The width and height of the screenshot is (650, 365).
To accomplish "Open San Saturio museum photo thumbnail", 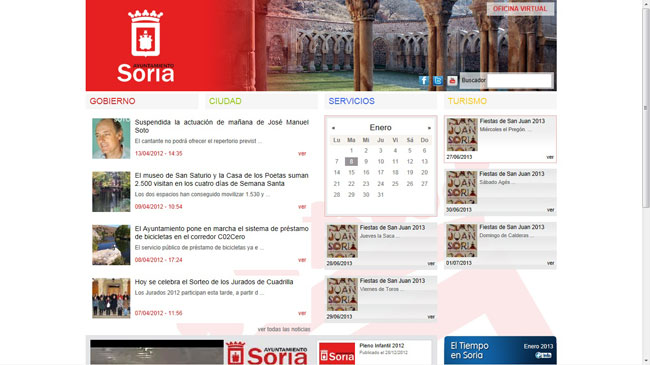I will (111, 192).
